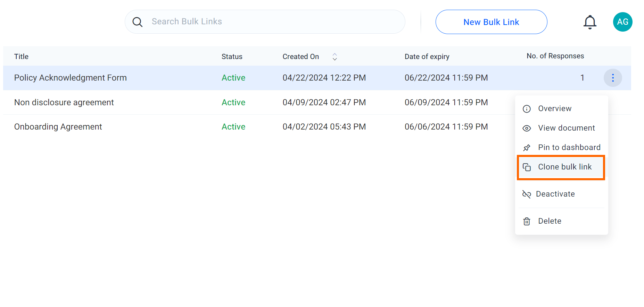644x307 pixels.
Task: Click the copy icon beside Clone bulk link
Action: click(527, 167)
